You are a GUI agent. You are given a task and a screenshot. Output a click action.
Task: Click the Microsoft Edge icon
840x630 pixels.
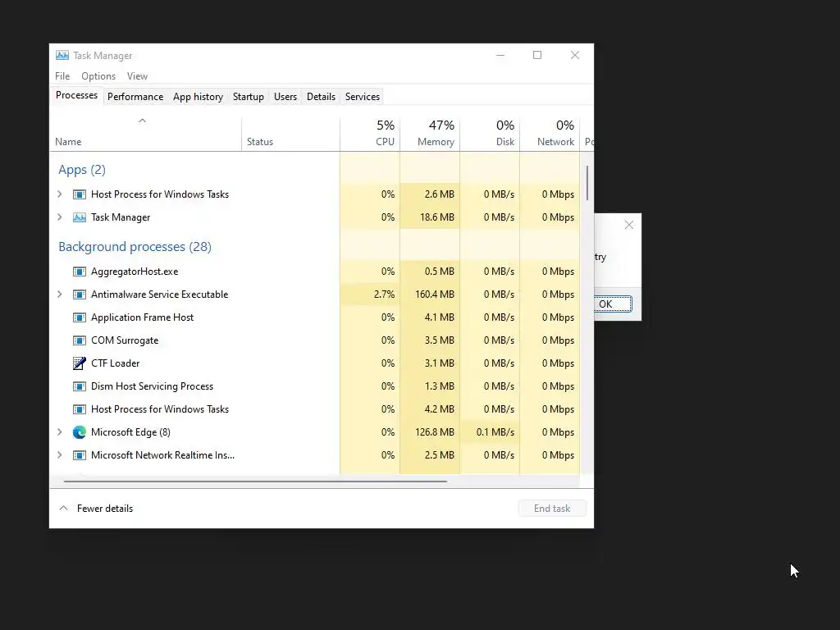[80, 432]
